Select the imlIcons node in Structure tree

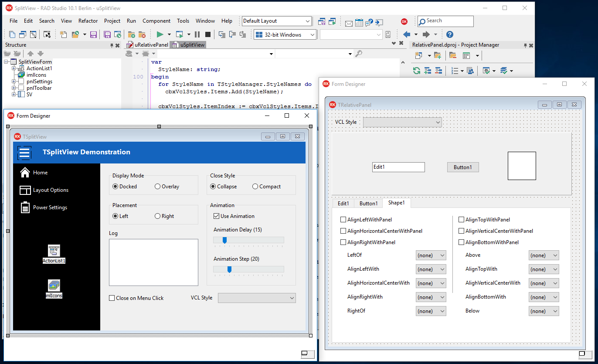36,75
